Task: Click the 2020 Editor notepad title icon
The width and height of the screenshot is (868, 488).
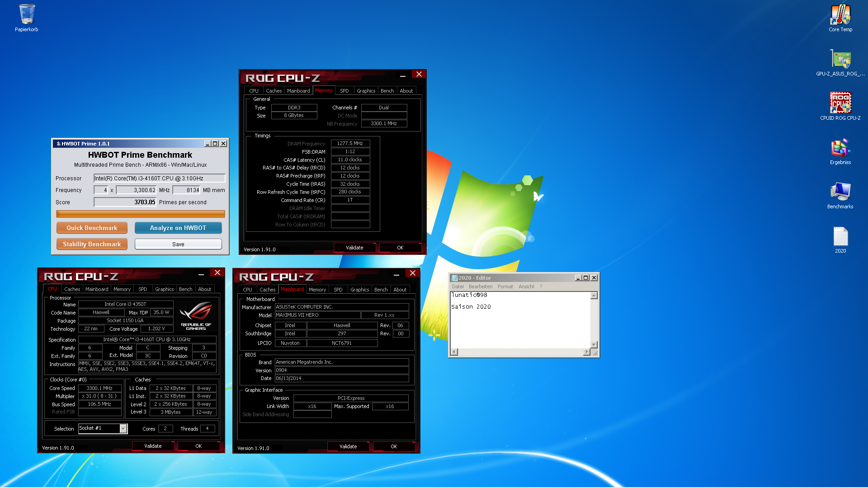Action: click(454, 278)
